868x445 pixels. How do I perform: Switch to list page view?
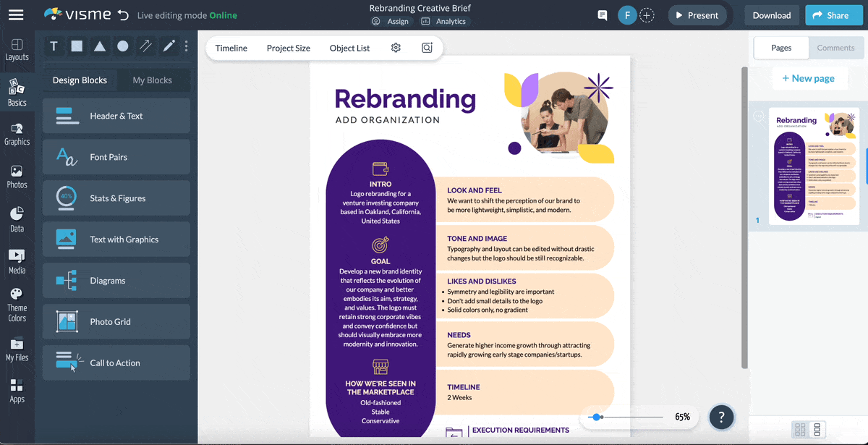click(x=818, y=429)
